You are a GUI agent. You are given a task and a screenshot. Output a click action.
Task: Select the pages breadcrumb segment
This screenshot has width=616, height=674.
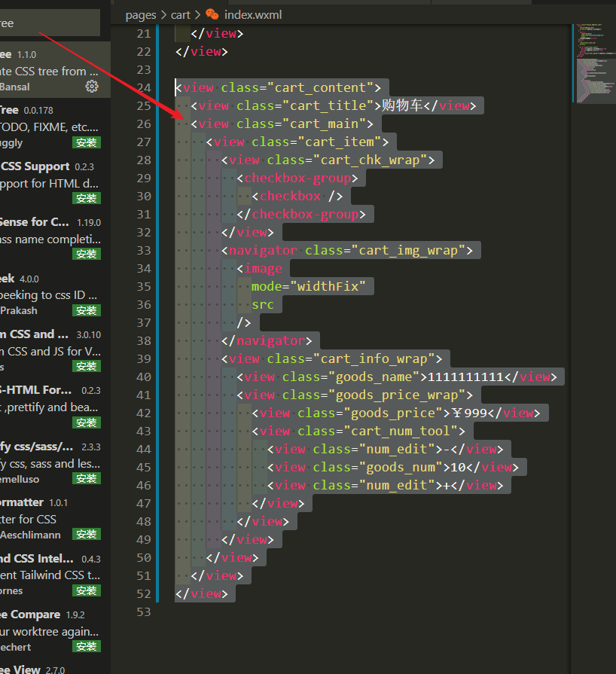click(x=141, y=15)
